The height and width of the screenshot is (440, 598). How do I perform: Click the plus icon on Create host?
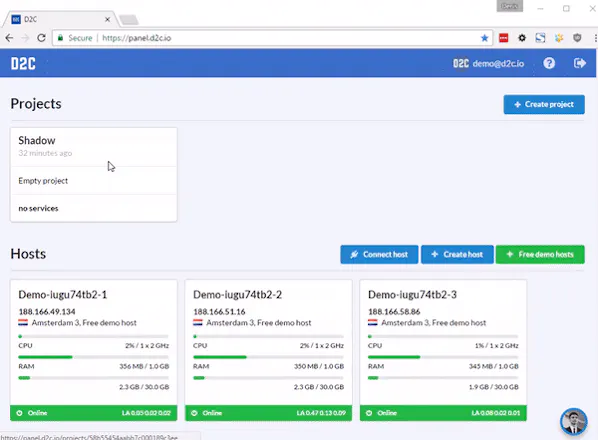click(434, 254)
